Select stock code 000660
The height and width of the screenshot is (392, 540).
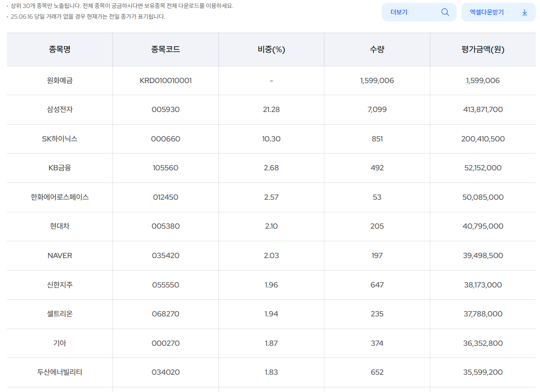point(166,139)
